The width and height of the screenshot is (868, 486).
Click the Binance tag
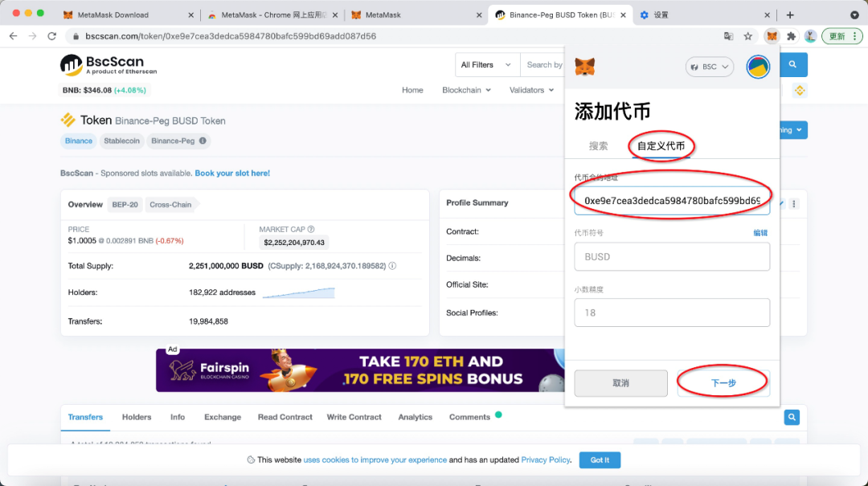(x=79, y=141)
